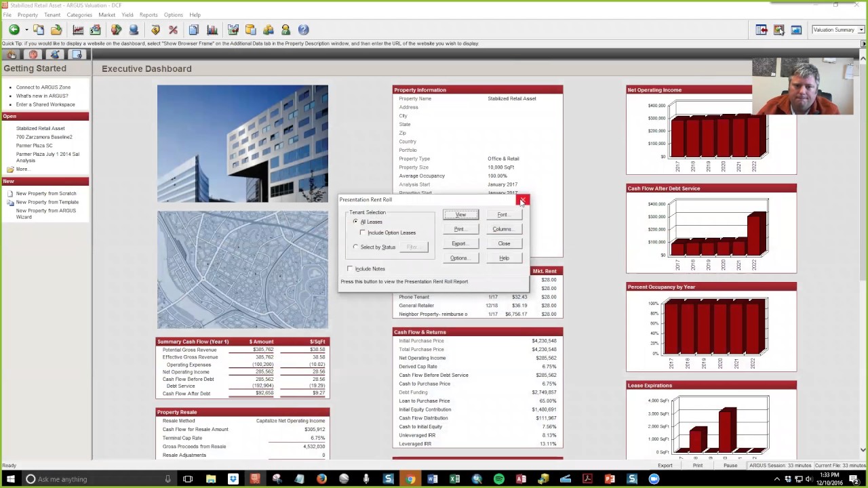Viewport: 868px width, 488px height.
Task: Click the blue globe toolbar icon
Action: coord(134,30)
